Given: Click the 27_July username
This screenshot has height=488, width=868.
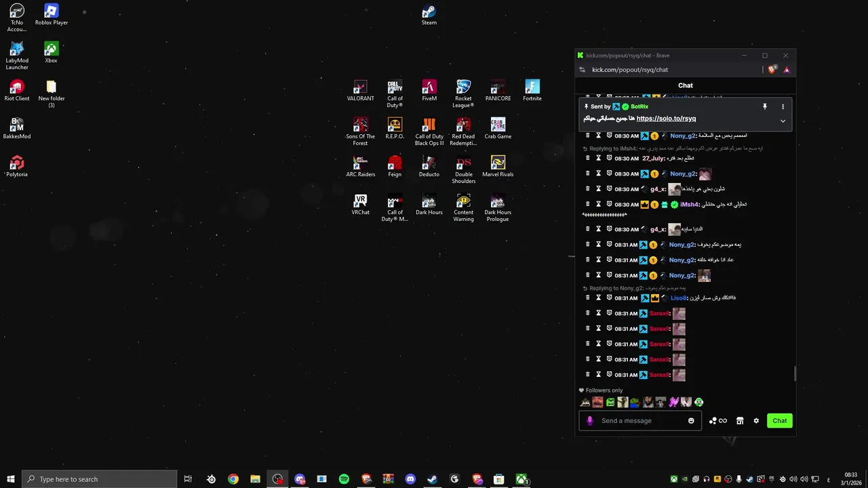Looking at the screenshot, I should click(653, 158).
